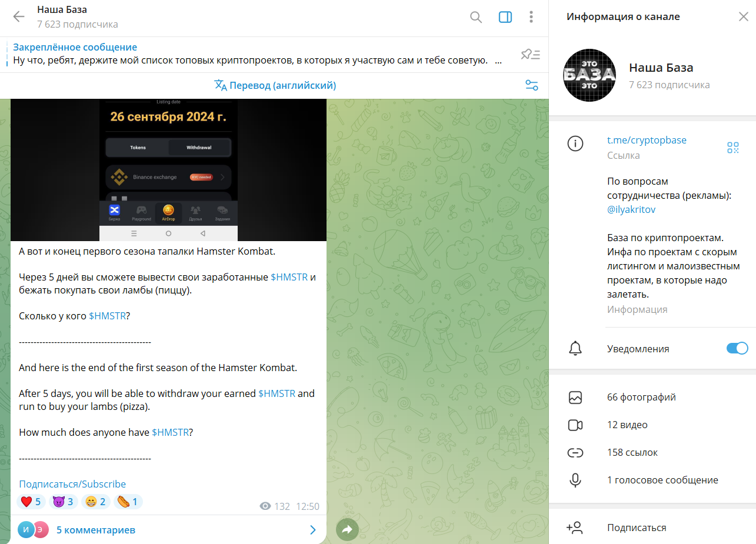
Task: Click the message time 12:50
Action: 308,506
